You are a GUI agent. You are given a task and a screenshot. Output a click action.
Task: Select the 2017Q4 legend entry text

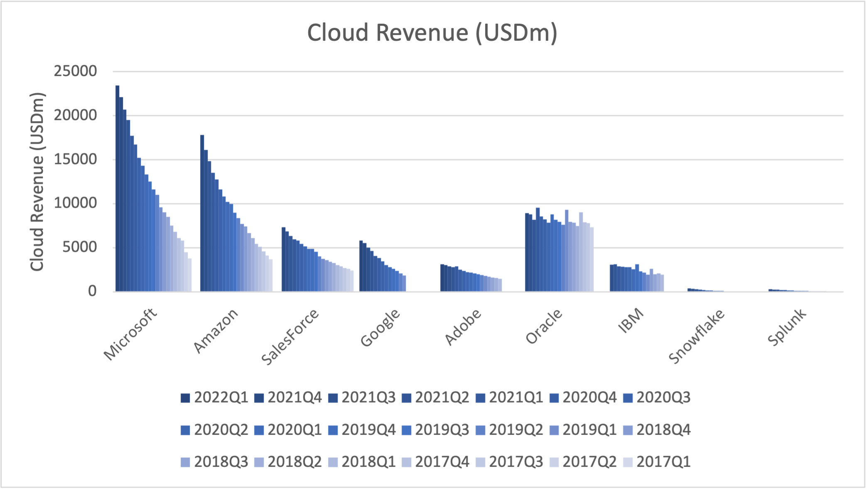442,462
